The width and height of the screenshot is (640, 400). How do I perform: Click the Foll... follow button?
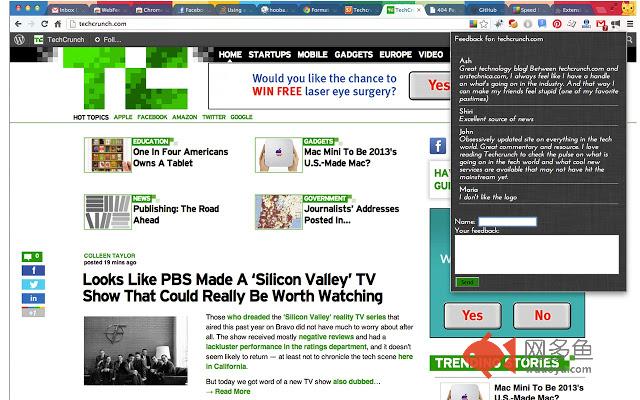108,40
